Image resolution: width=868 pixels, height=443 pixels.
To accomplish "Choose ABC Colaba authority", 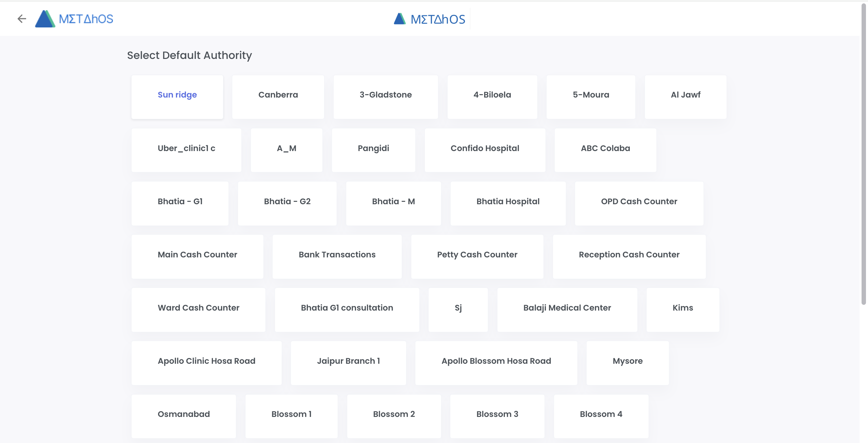I will tap(605, 150).
